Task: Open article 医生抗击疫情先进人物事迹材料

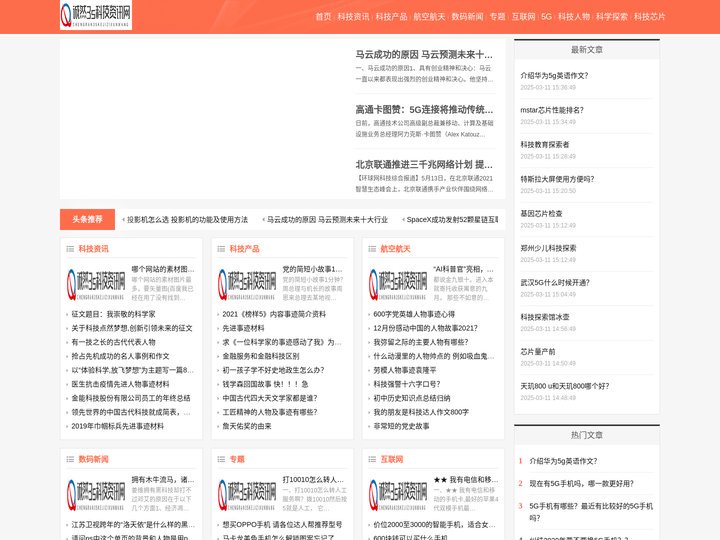Action: pos(120,384)
